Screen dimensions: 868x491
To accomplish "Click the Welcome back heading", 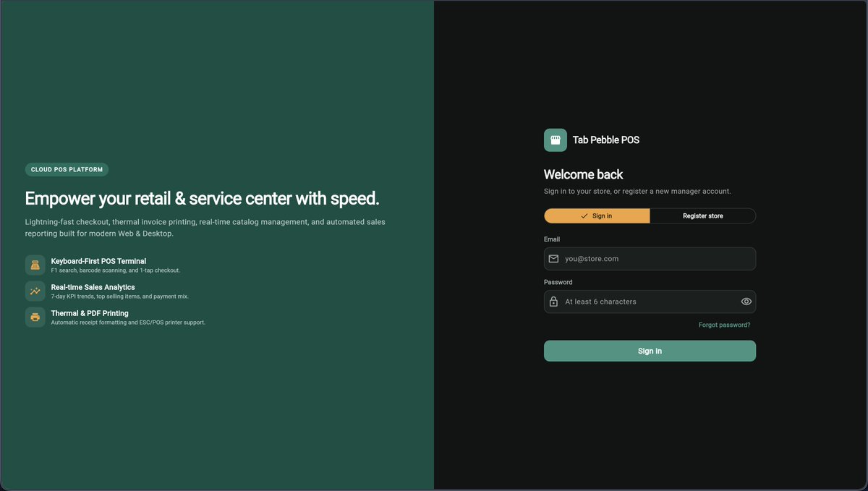I will (x=583, y=174).
